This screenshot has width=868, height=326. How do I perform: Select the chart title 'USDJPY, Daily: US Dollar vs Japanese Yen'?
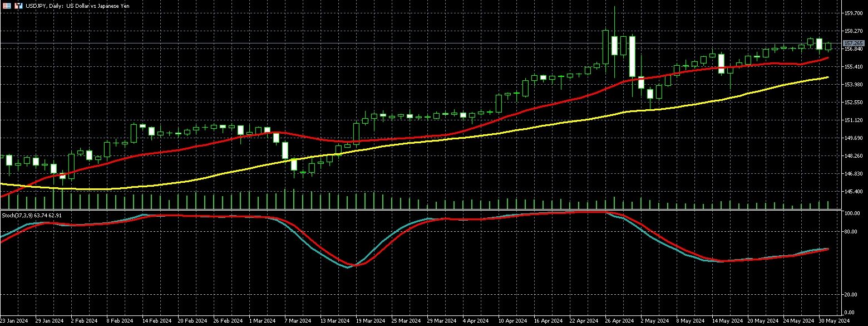pos(77,5)
